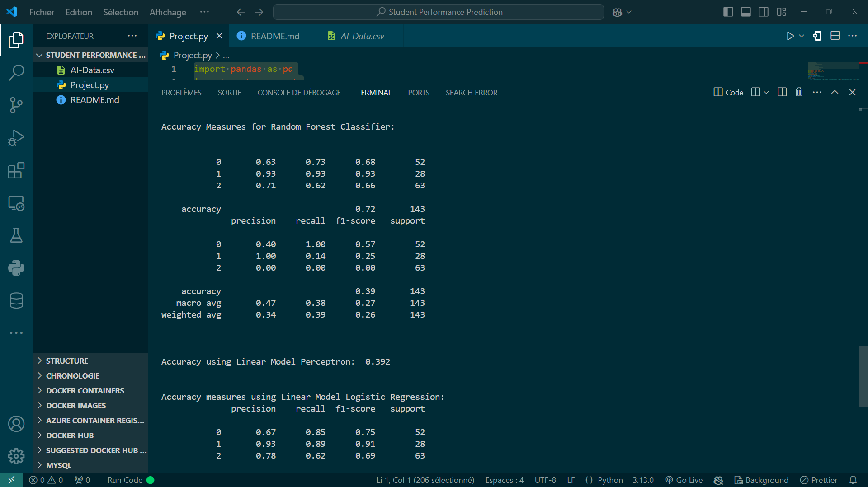Split the editor layout
Image resolution: width=868 pixels, height=487 pixels.
point(835,36)
